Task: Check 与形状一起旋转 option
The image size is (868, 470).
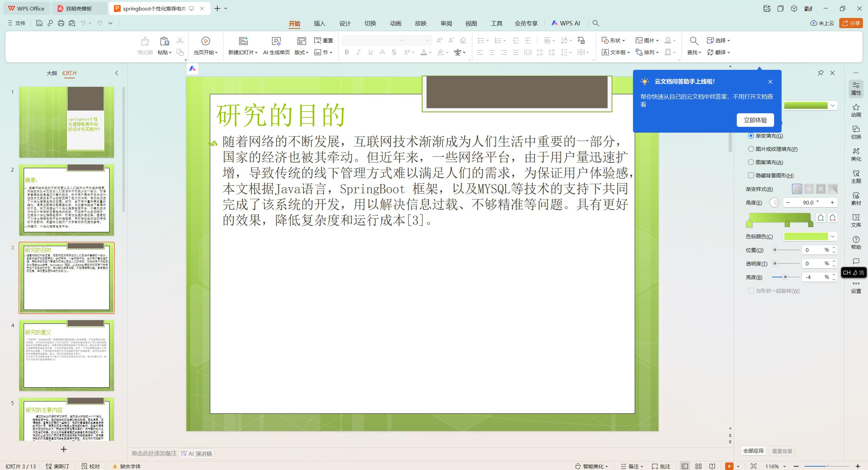Action: (751, 291)
